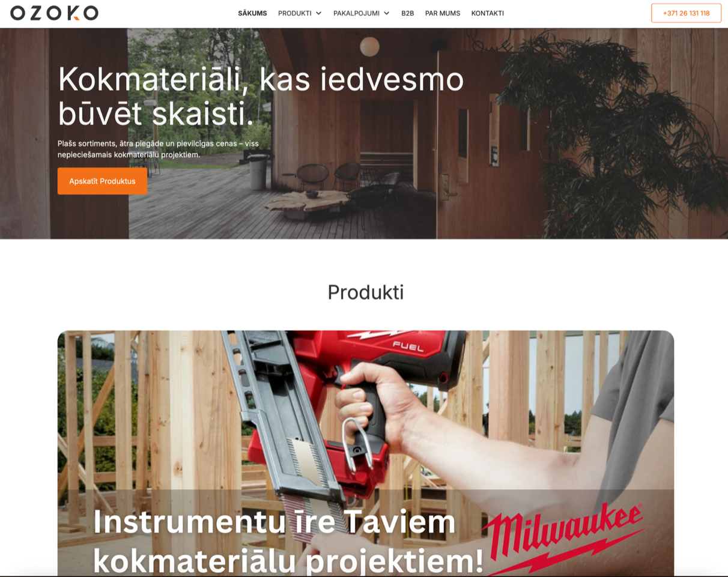This screenshot has width=728, height=577.
Task: Click the kokmateriālu projektiem! banner line
Action: coord(288,560)
